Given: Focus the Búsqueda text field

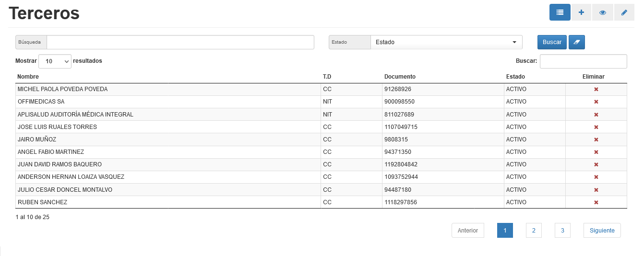Looking at the screenshot, I should [x=180, y=42].
